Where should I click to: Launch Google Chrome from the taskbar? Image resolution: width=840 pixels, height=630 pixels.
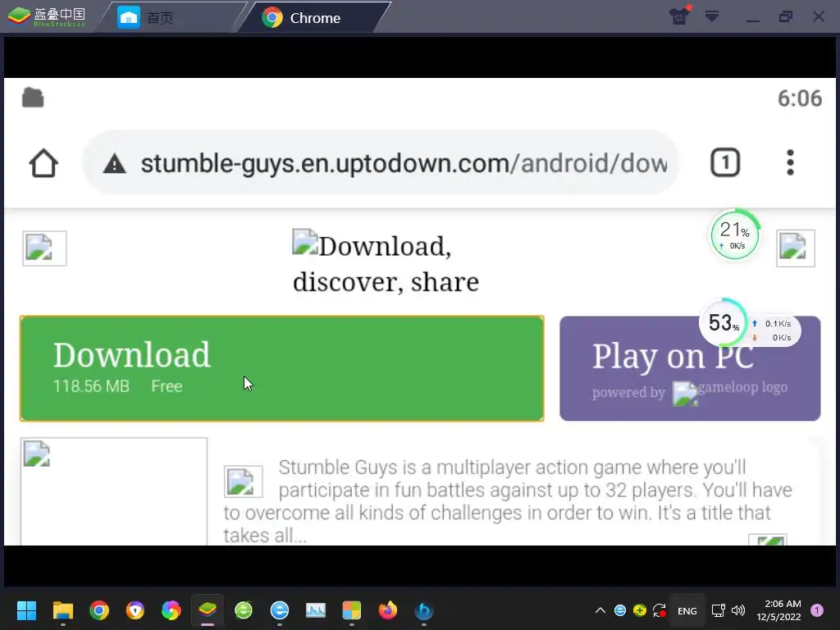click(99, 610)
